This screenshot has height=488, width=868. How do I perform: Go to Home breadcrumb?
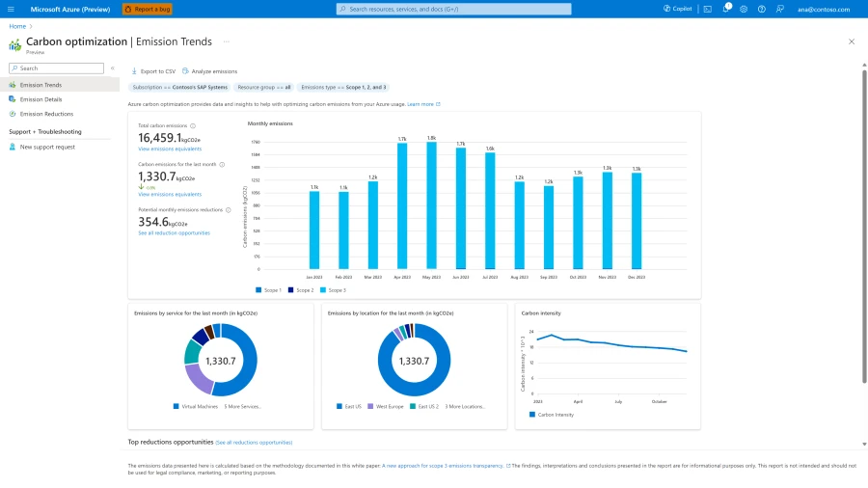17,26
